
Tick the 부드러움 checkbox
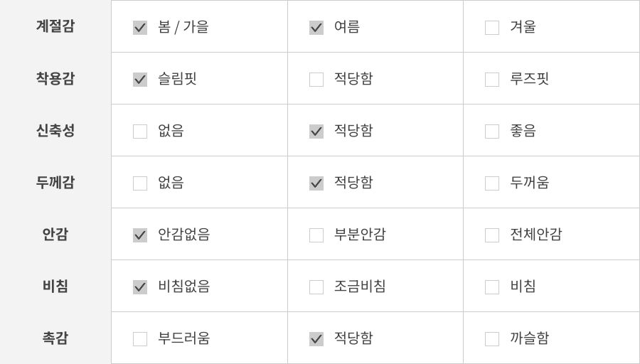coord(140,339)
